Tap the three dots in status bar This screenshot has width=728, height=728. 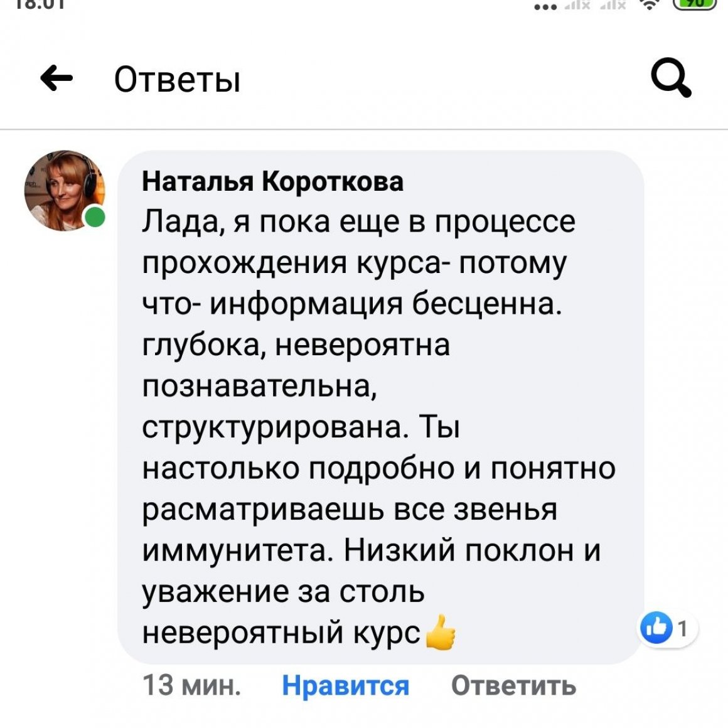coord(544,8)
